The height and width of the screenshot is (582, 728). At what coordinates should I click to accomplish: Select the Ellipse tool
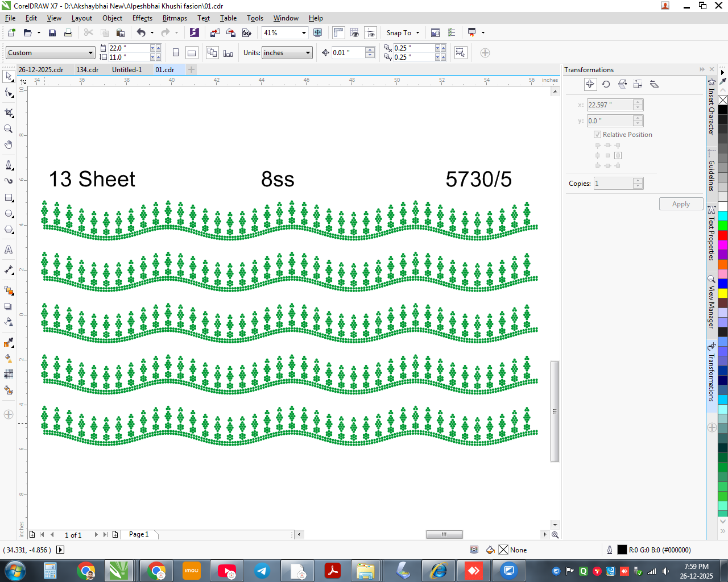coord(9,214)
